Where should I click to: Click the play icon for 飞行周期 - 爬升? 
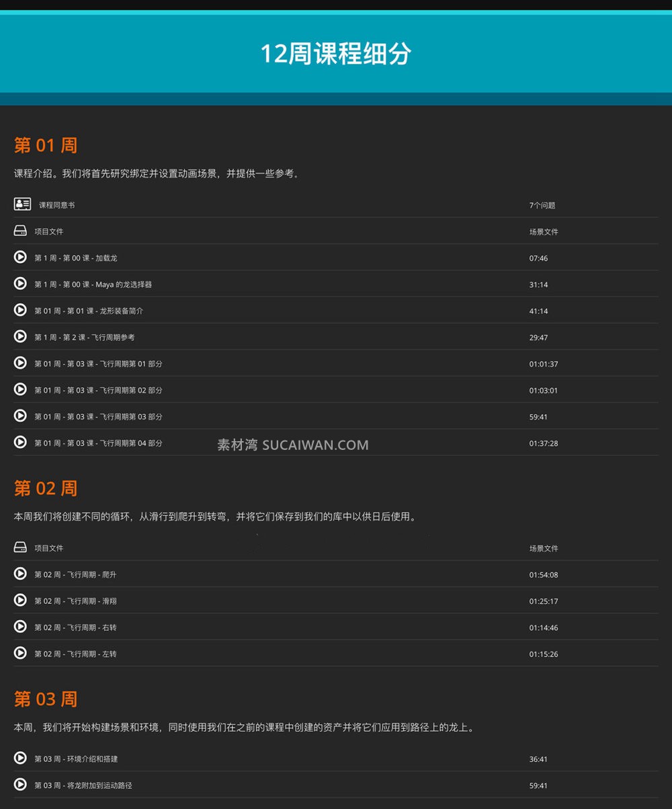[x=19, y=574]
